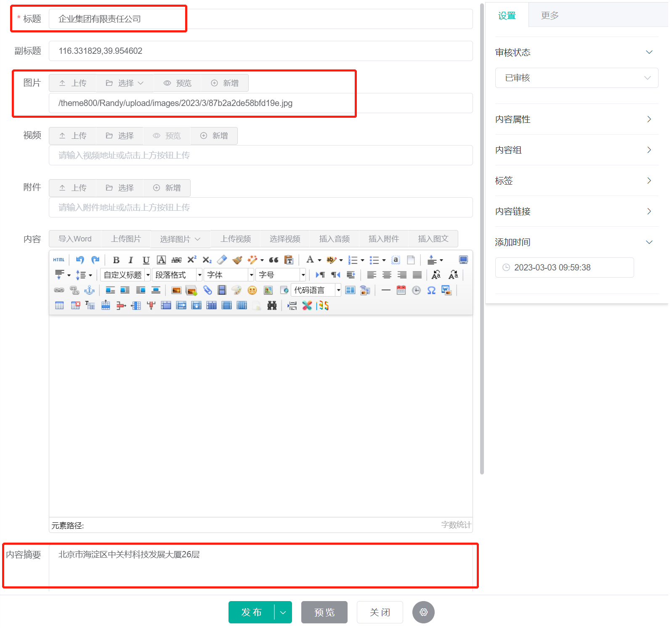Open the 段落格式 dropdown
Image resolution: width=672 pixels, height=628 pixels.
[177, 275]
